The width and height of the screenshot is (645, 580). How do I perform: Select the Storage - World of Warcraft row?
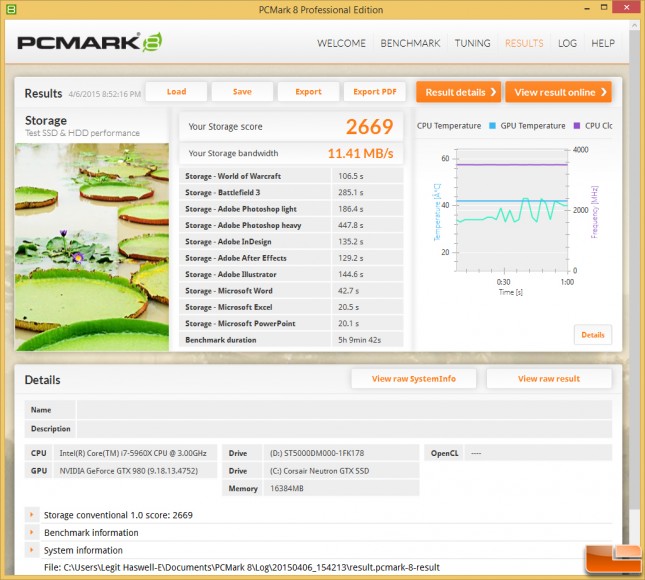(291, 176)
